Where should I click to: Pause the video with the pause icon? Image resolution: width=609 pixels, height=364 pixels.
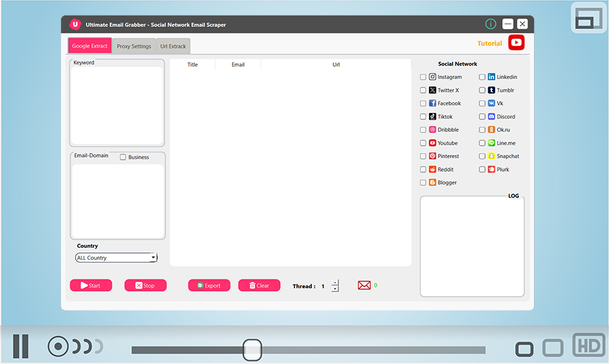pos(21,346)
